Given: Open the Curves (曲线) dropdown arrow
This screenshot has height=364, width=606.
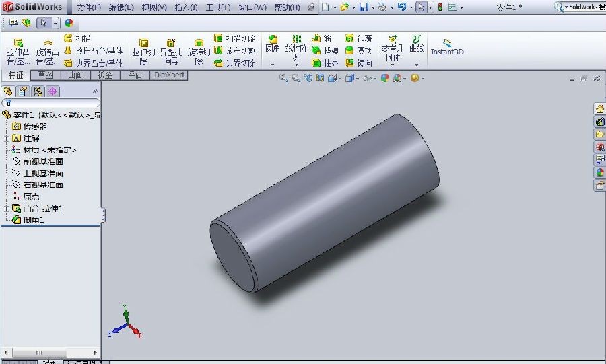Looking at the screenshot, I should [417, 65].
